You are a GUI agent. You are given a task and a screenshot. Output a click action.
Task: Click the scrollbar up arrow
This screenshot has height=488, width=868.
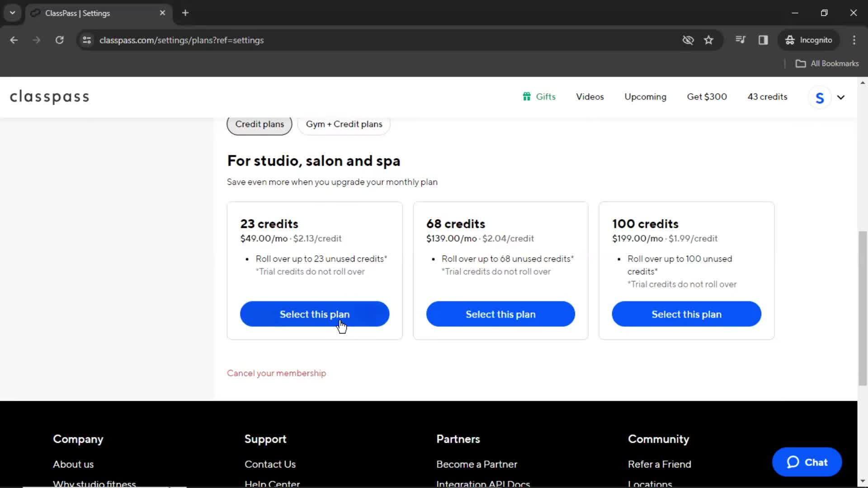pyautogui.click(x=863, y=83)
